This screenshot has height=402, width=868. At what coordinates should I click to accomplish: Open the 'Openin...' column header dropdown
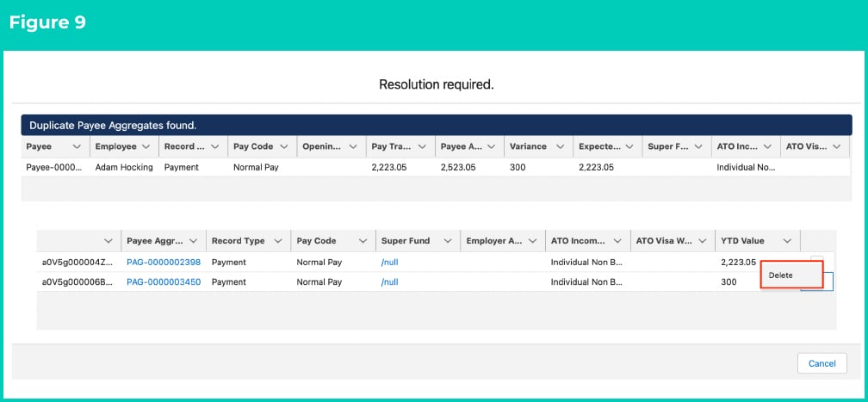[x=353, y=146]
